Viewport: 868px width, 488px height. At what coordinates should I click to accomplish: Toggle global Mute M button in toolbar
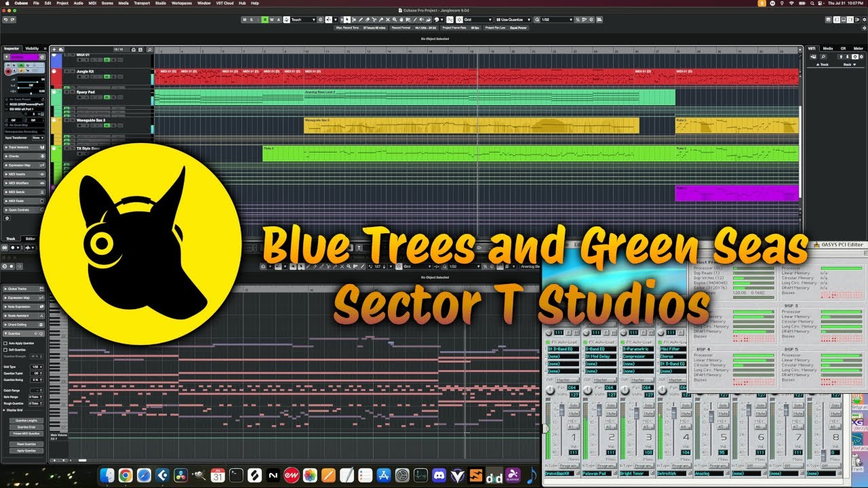tap(245, 20)
